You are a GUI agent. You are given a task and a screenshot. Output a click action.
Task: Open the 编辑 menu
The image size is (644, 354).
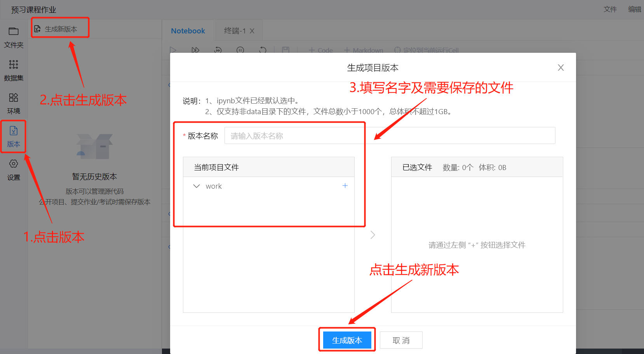[x=634, y=9]
